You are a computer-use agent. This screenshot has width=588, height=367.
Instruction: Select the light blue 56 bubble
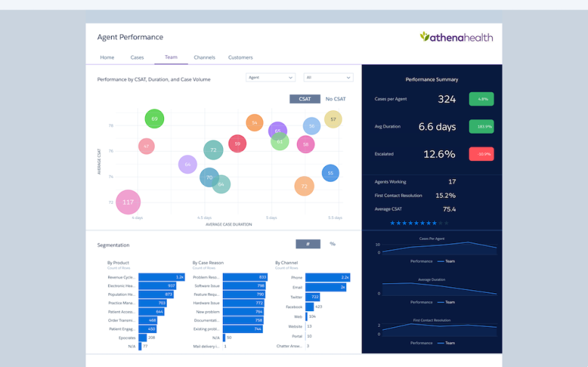311,126
